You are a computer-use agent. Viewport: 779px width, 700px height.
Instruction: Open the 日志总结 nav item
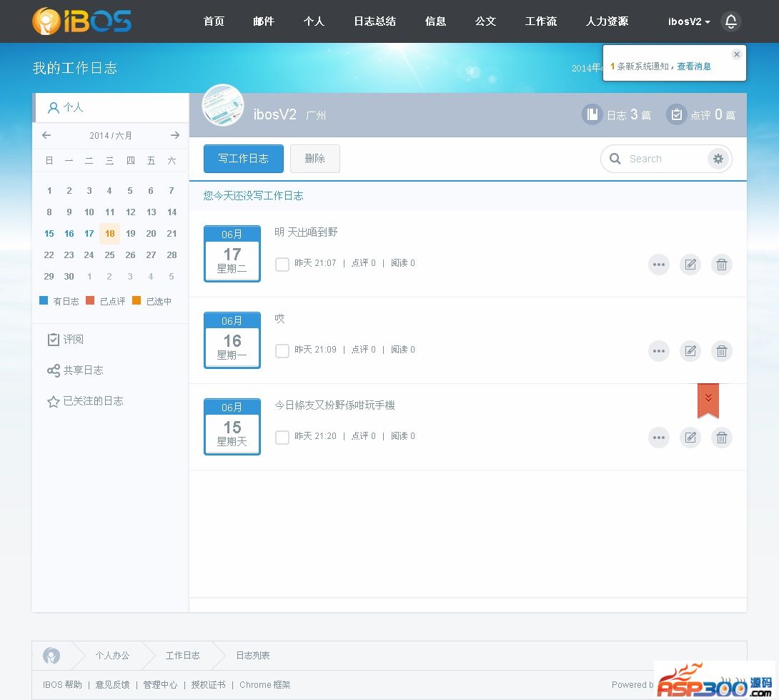pyautogui.click(x=375, y=21)
